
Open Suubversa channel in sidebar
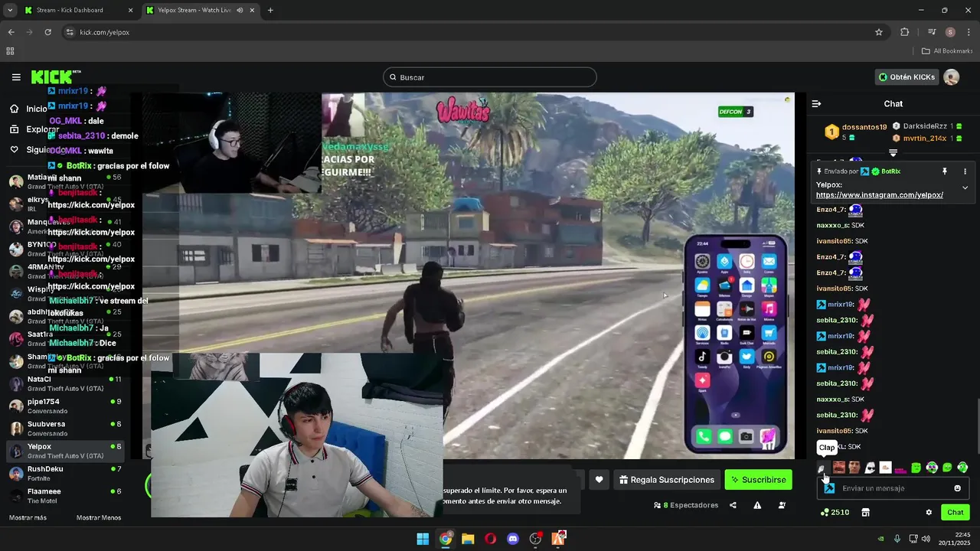click(65, 429)
